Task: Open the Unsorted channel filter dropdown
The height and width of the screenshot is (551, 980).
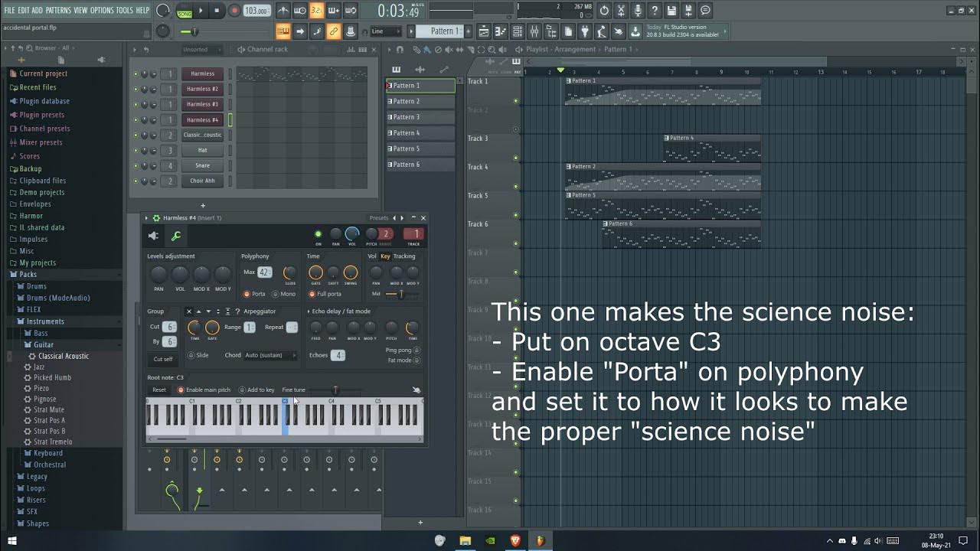Action: coord(202,50)
